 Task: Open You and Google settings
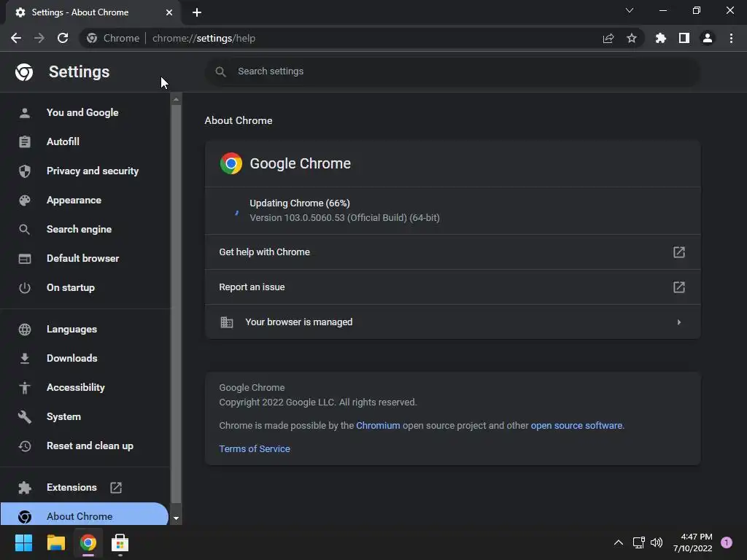pos(85,113)
